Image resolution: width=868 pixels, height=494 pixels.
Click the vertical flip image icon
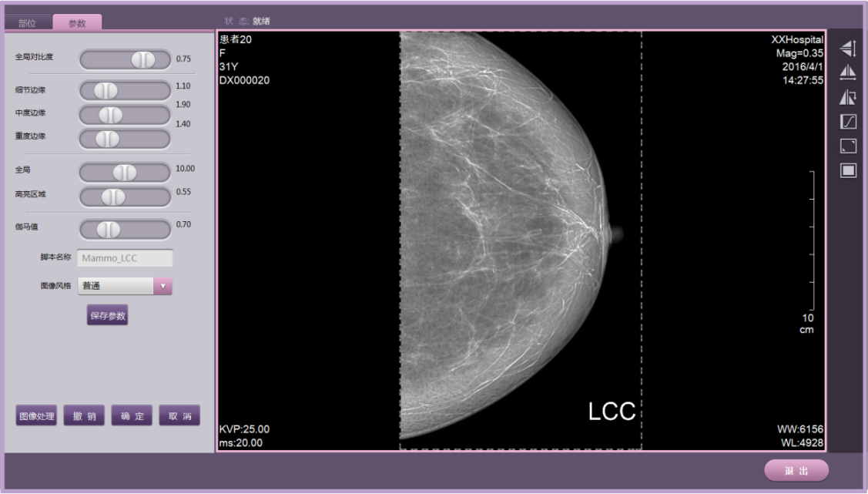[848, 49]
